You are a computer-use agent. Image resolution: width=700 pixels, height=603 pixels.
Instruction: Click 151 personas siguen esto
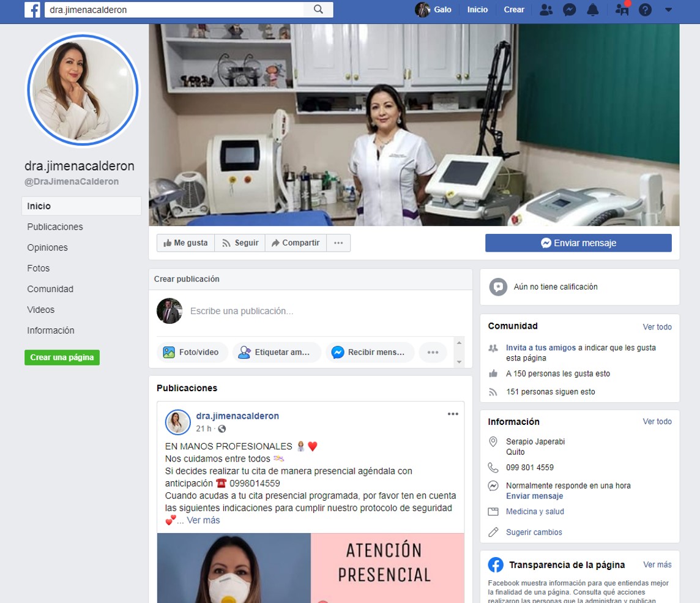(x=551, y=392)
